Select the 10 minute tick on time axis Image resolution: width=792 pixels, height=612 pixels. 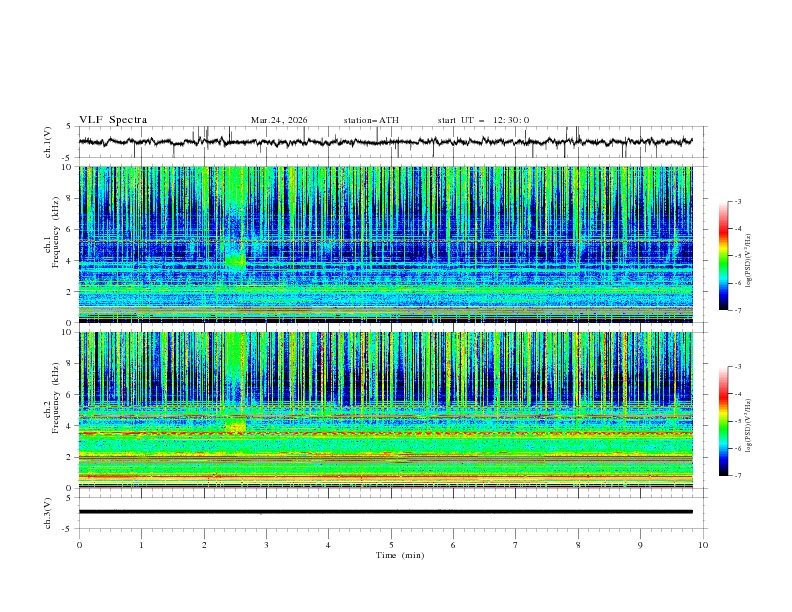tap(703, 544)
